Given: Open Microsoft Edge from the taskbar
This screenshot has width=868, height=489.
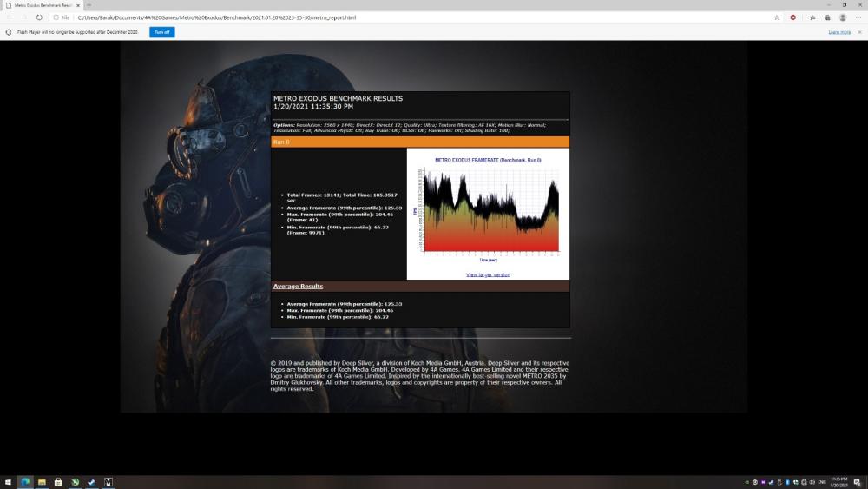Looking at the screenshot, I should coord(25,482).
